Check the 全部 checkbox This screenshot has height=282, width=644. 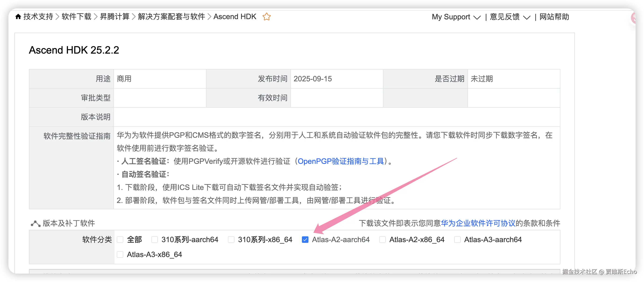click(x=120, y=240)
